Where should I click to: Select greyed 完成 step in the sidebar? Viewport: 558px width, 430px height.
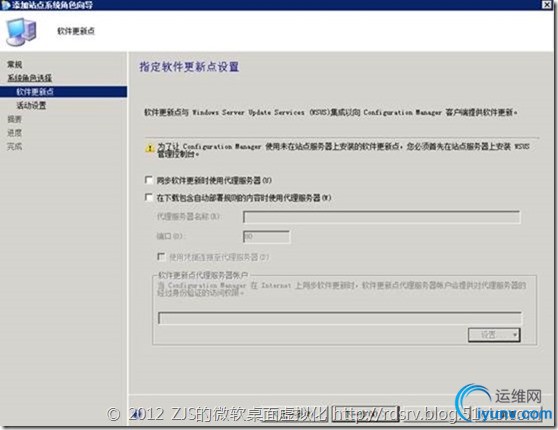[15, 146]
